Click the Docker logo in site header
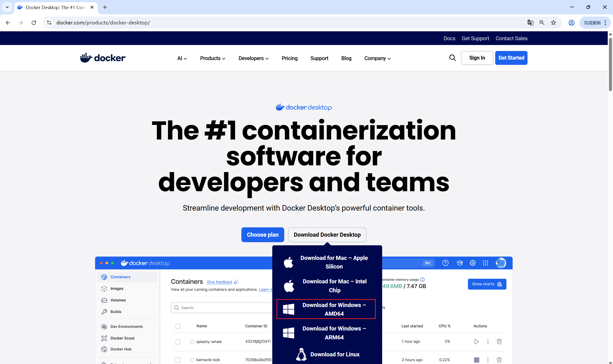Viewport: 613px width, 364px height. (102, 58)
